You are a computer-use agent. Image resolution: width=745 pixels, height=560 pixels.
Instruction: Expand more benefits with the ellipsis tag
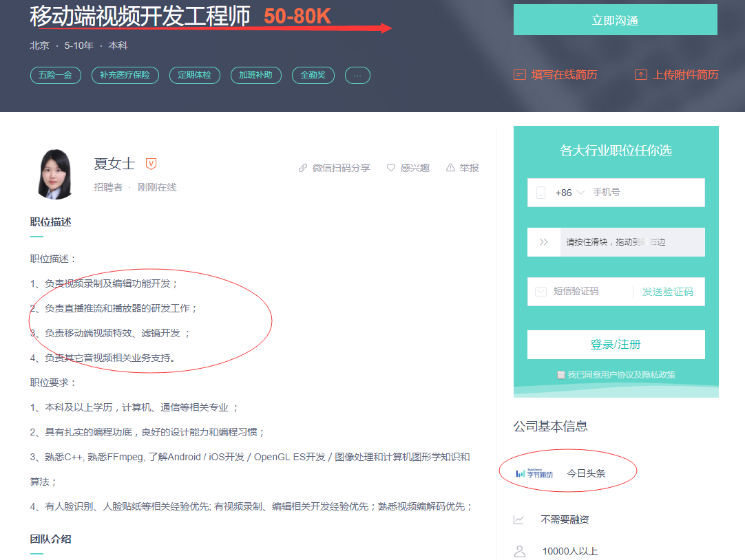tap(357, 76)
